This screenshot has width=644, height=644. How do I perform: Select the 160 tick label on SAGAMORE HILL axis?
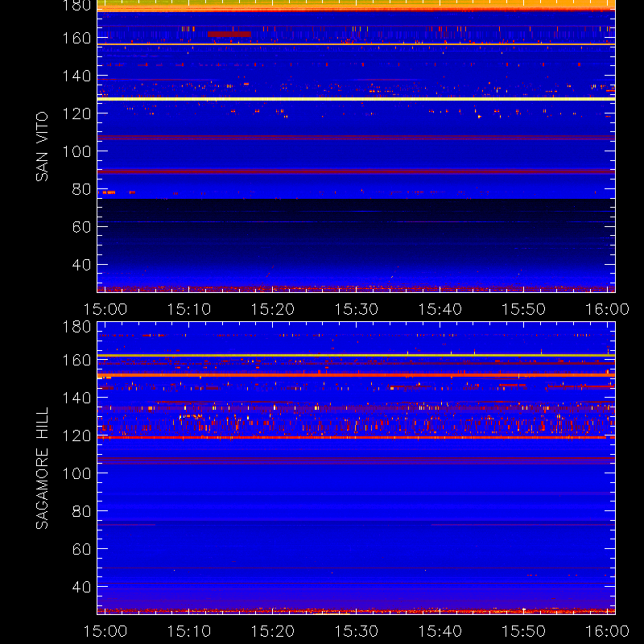[x=76, y=360]
